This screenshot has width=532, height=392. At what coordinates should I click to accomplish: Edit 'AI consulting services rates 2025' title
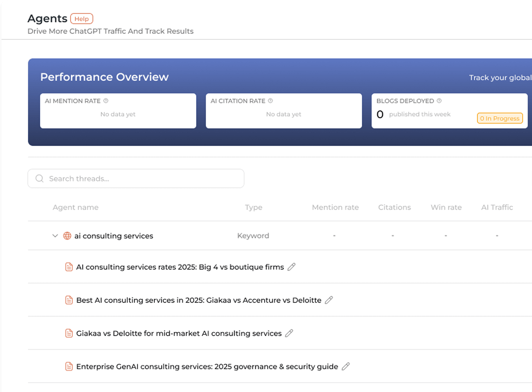point(292,267)
